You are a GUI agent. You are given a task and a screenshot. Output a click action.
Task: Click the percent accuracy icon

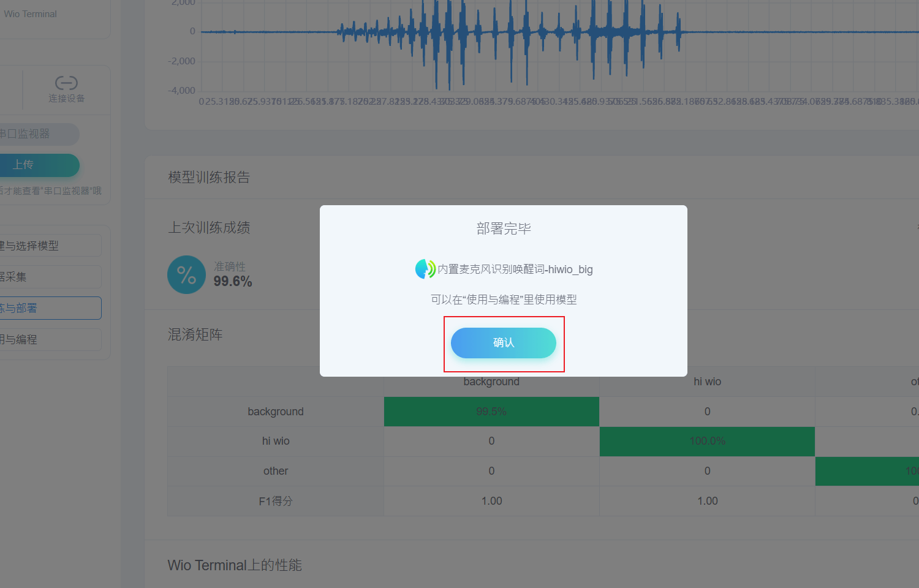[186, 274]
